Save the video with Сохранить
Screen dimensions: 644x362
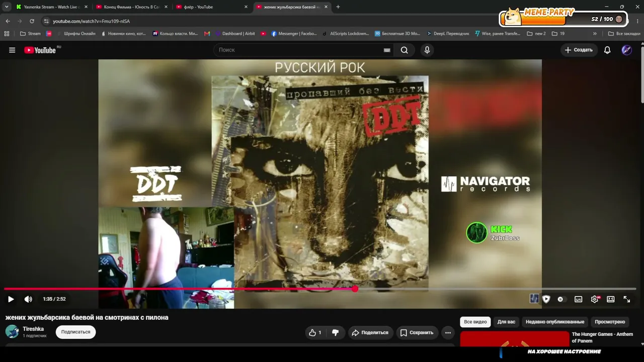click(417, 332)
